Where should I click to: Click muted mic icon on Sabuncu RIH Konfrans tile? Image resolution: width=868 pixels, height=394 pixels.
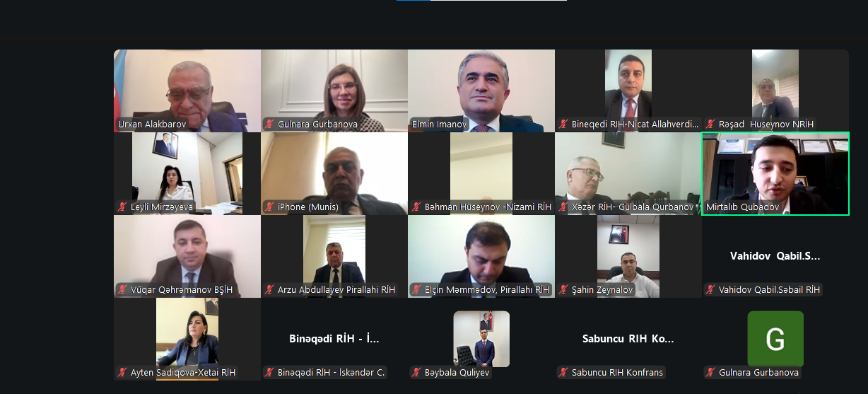click(x=564, y=373)
